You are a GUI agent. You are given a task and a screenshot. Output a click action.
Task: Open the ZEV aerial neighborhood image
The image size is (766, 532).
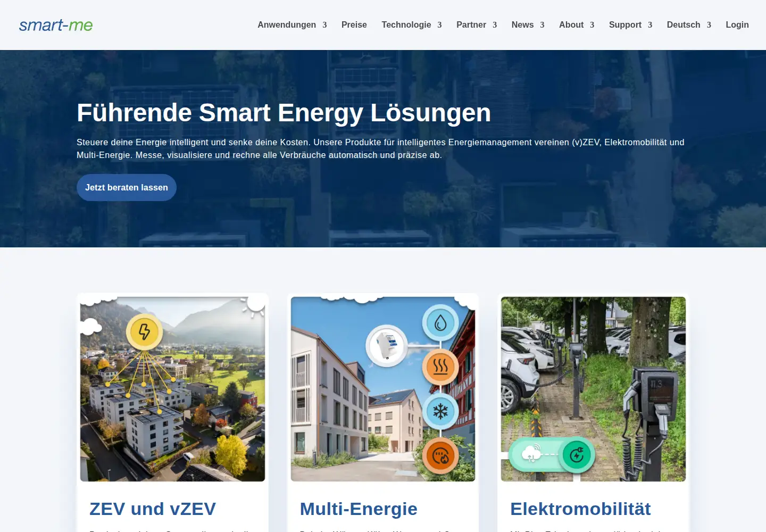(172, 389)
